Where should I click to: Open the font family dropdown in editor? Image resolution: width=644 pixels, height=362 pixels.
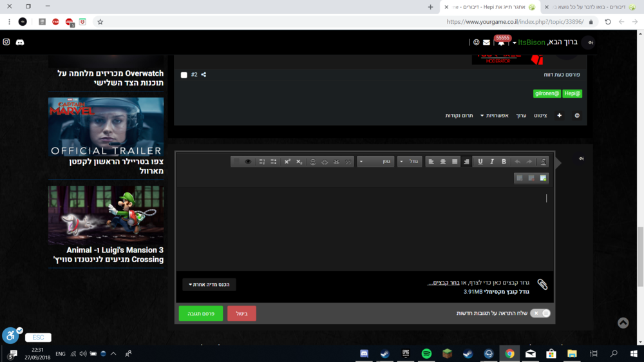pyautogui.click(x=376, y=162)
